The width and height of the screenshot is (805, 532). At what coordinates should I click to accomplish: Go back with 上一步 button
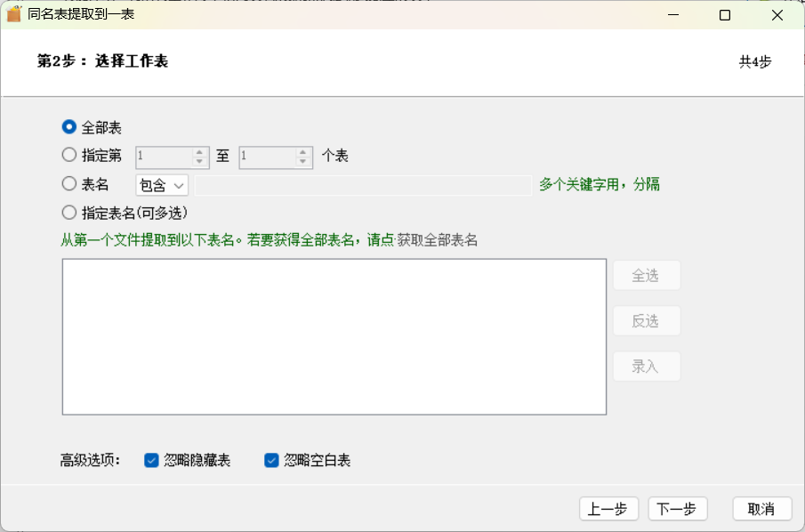(x=609, y=509)
